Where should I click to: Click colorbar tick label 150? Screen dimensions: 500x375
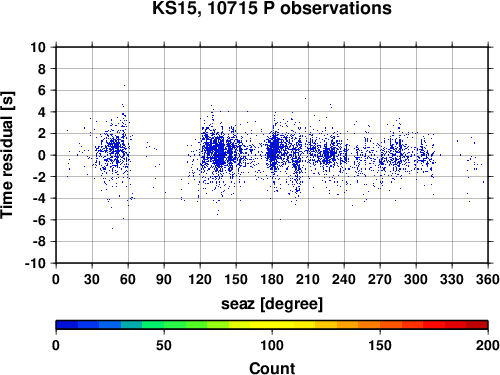coord(380,346)
